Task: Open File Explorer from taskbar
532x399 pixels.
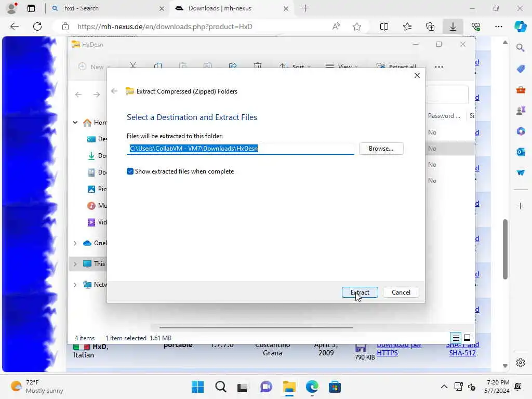Action: pyautogui.click(x=289, y=387)
